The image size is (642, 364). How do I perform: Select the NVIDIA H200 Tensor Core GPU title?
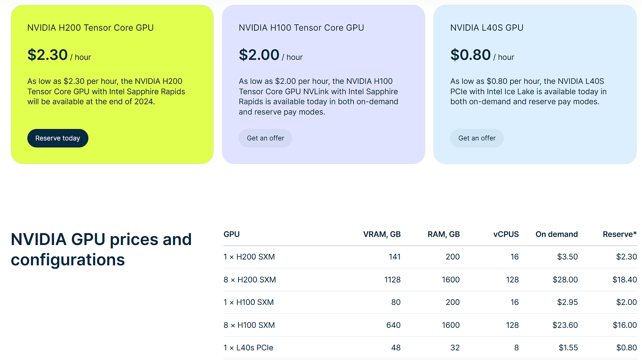point(90,28)
